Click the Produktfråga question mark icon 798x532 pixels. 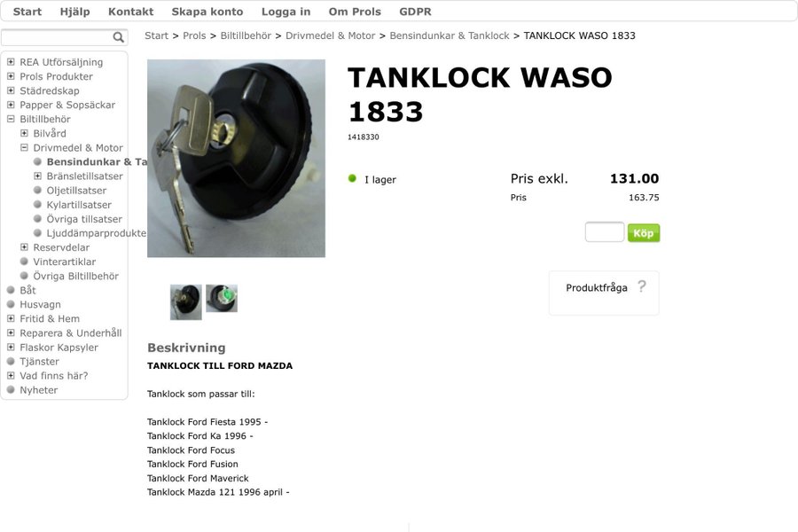pyautogui.click(x=642, y=286)
